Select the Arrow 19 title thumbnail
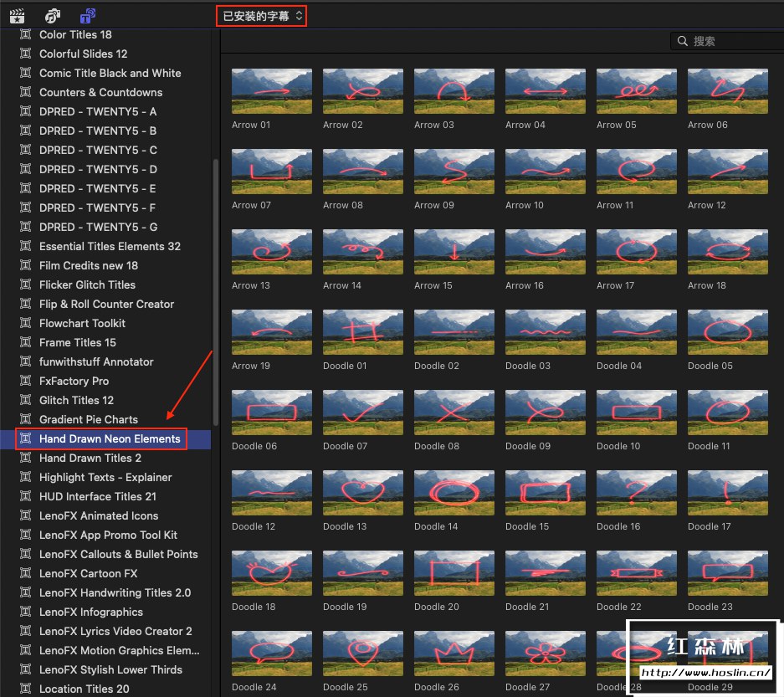Screen dimensions: 784x697 click(x=271, y=332)
